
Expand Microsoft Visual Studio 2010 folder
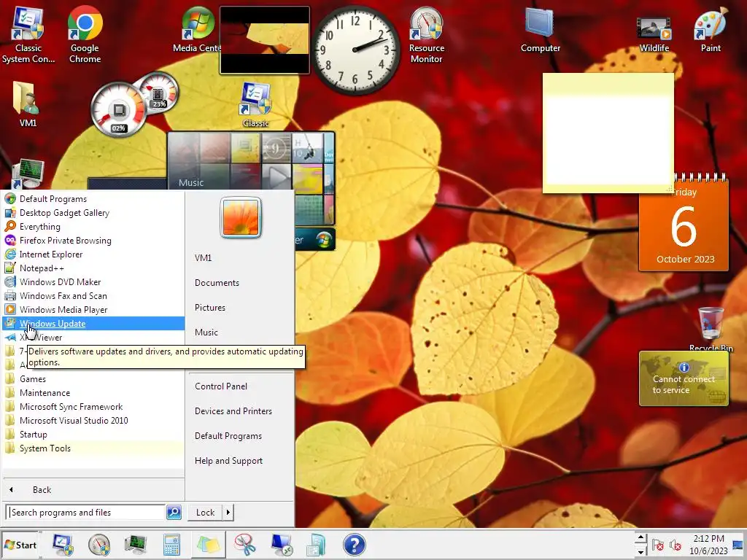pyautogui.click(x=93, y=420)
